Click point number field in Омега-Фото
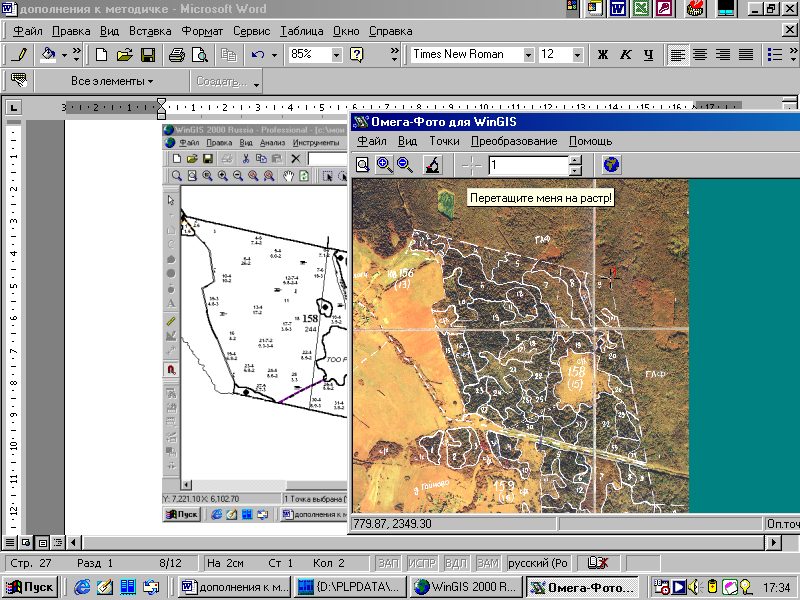The width and height of the screenshot is (800, 600). (x=528, y=165)
